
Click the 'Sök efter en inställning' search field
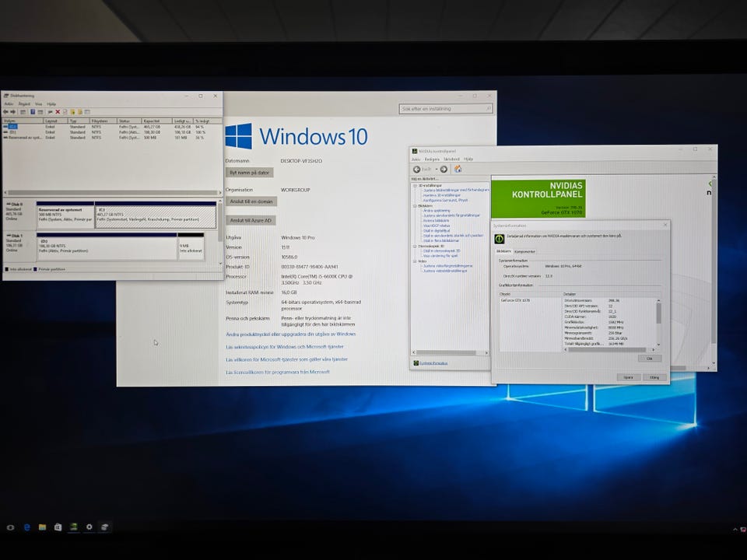point(445,109)
